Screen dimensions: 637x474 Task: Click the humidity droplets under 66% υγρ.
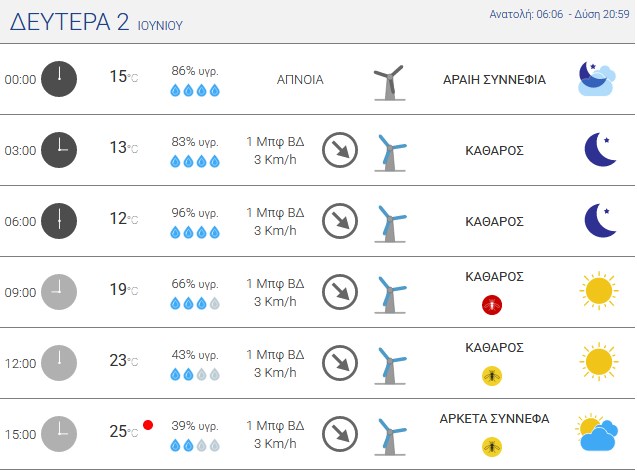click(195, 303)
